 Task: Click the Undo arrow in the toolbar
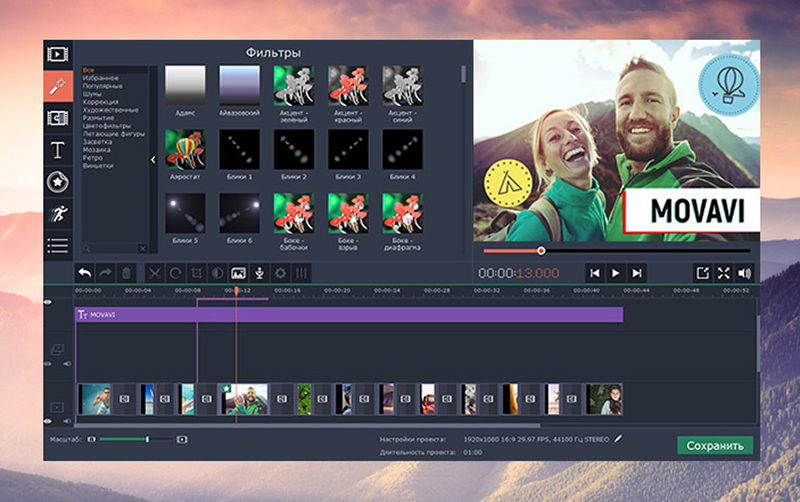coord(84,272)
